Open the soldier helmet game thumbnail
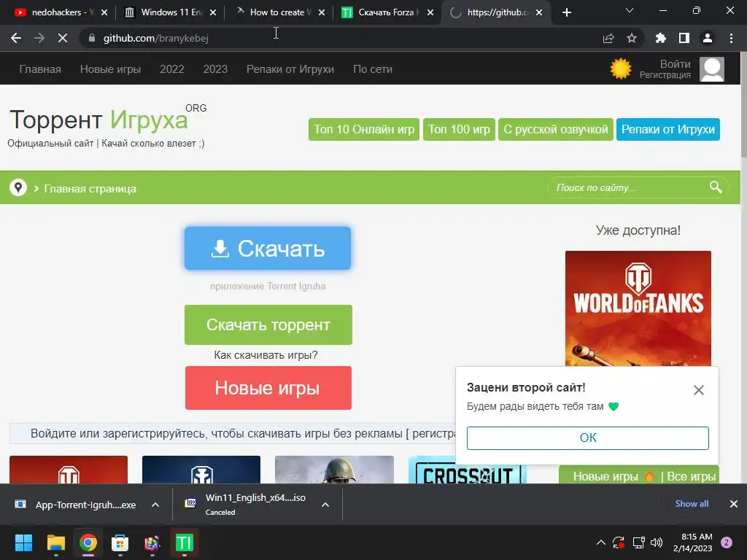Viewport: 747px width, 560px height. (334, 470)
